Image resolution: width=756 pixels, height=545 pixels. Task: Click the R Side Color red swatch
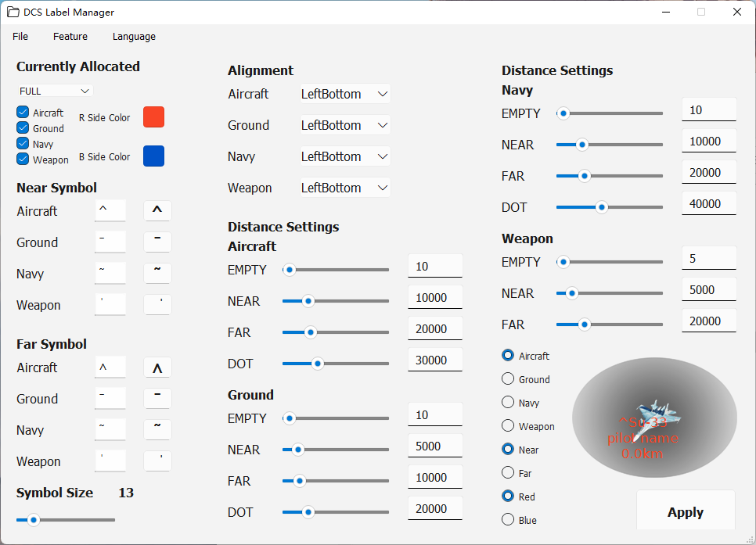click(x=153, y=117)
